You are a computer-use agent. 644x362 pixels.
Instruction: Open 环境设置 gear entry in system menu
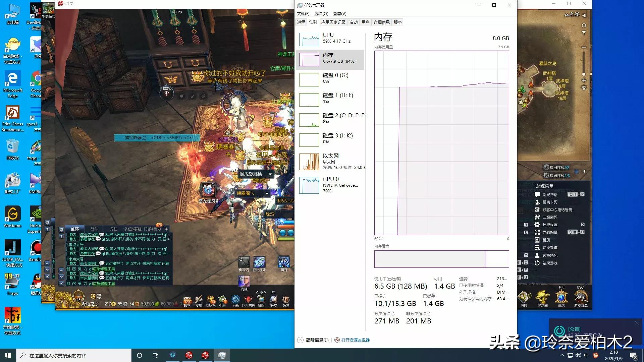(549, 225)
